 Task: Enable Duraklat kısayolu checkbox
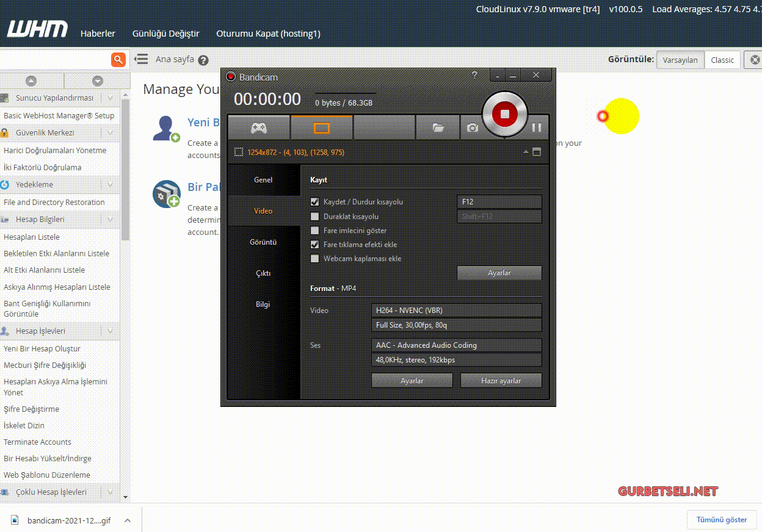315,217
